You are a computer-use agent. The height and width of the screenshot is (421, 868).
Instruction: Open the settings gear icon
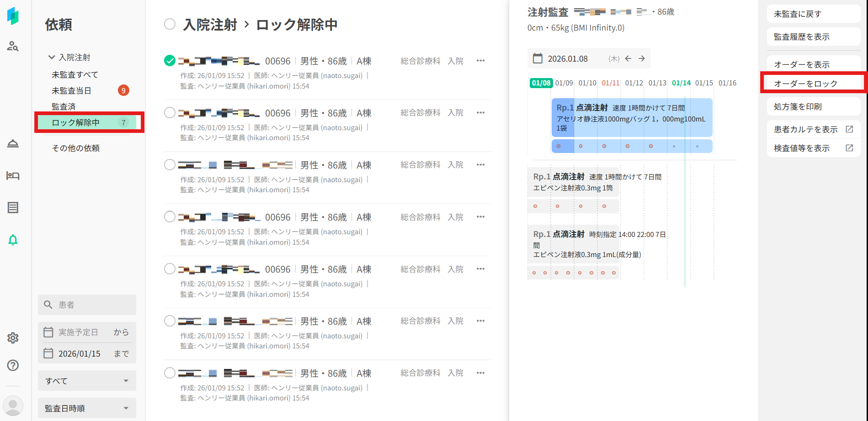coord(13,338)
